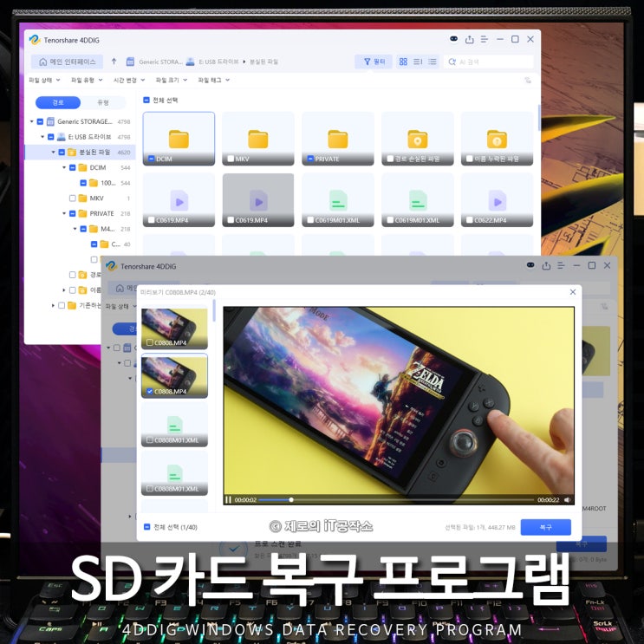Toggle Generic STORAGE... tree checkbox

(40, 121)
